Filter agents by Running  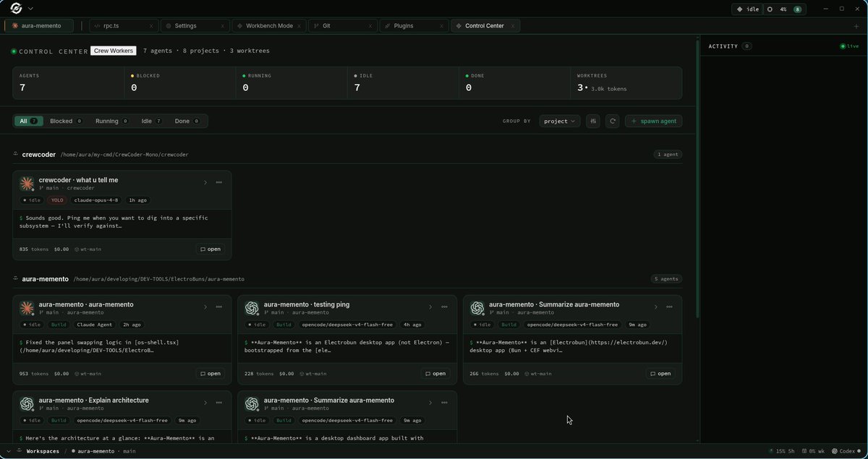coord(111,121)
